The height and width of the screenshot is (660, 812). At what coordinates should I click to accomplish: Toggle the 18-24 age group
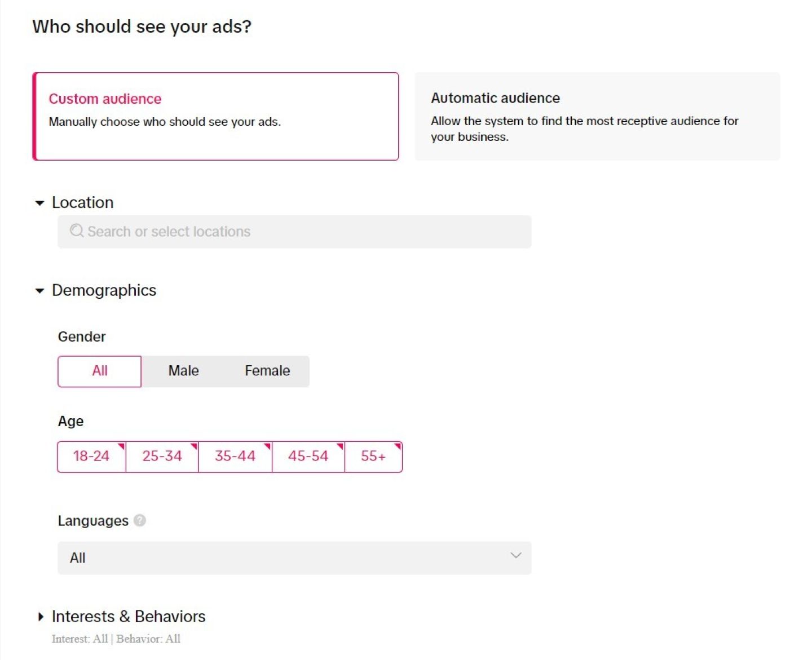(91, 456)
